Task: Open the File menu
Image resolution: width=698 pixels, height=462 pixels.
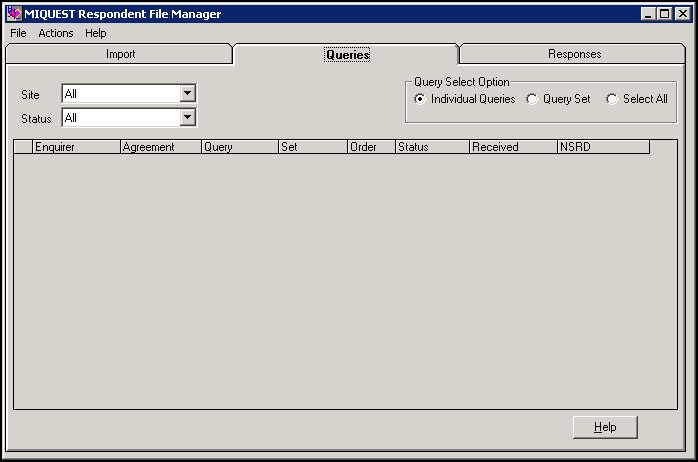Action: [18, 33]
